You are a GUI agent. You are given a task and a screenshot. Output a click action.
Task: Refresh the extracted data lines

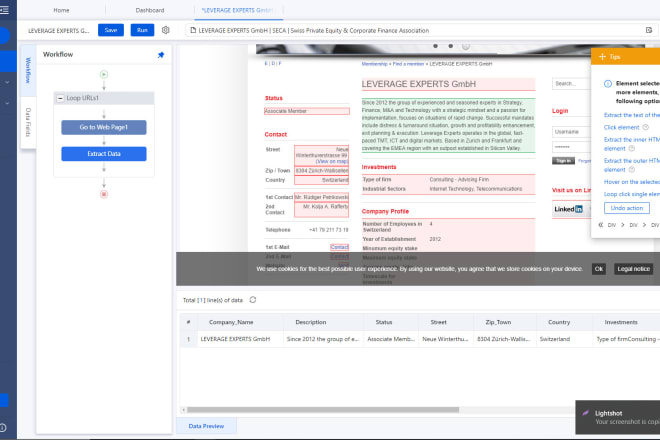pos(253,300)
